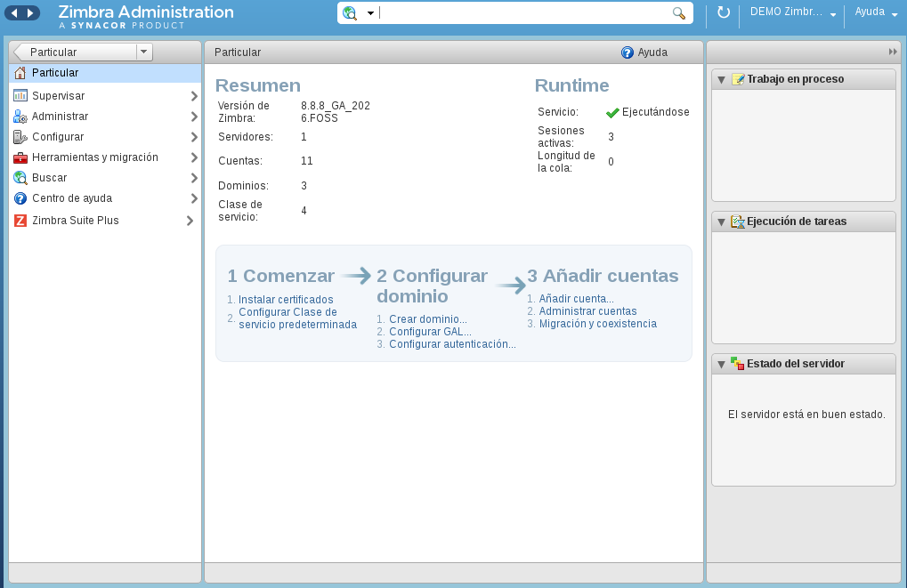The image size is (907, 588).
Task: Open Configurar Clase de servicio predeterminada link
Action: point(298,318)
